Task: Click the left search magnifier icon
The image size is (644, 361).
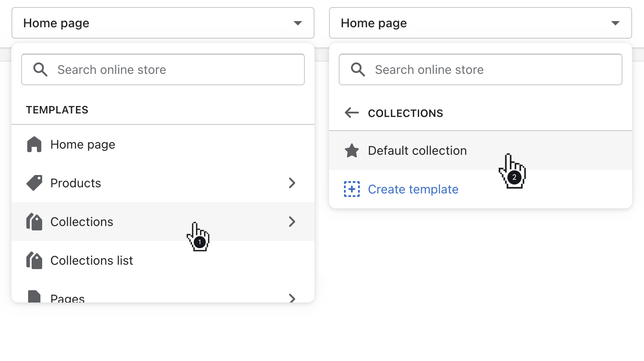Action: (40, 69)
